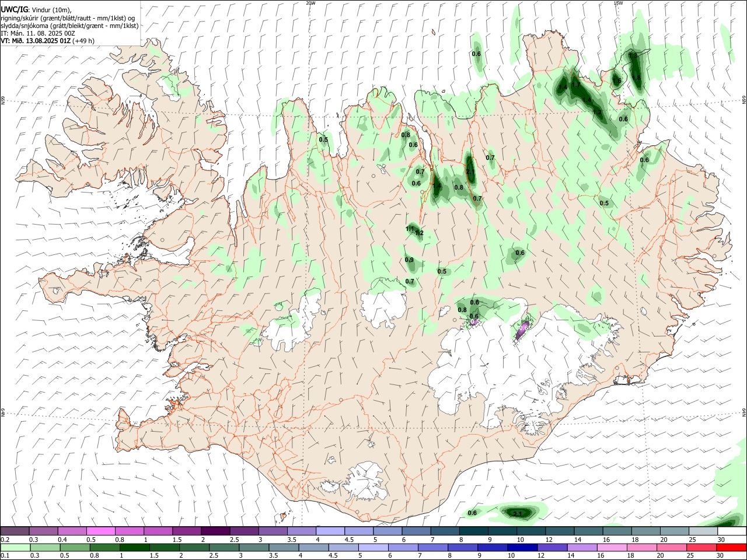The height and width of the screenshot is (560, 747).
Task: Click the '2.1' value in the northern inland rain band
Action: coord(470,171)
